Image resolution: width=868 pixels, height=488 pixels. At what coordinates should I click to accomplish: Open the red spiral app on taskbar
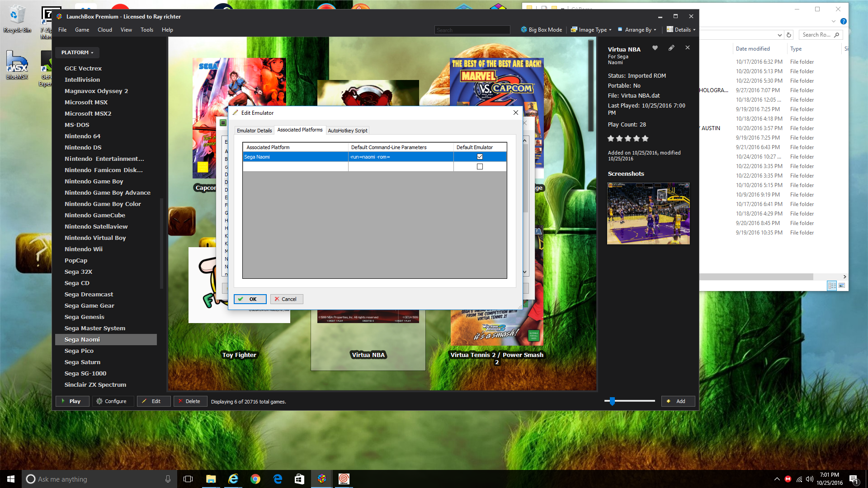[344, 479]
